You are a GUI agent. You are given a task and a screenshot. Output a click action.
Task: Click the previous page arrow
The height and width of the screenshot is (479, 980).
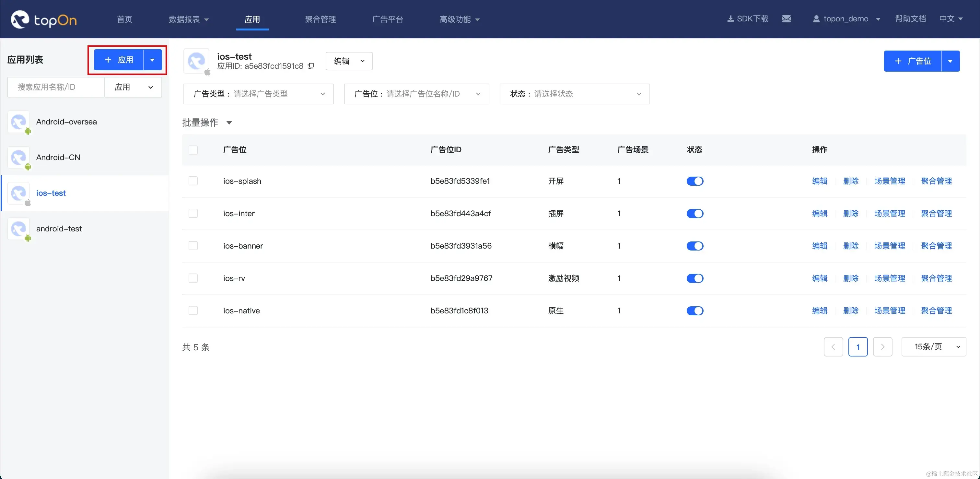tap(833, 346)
